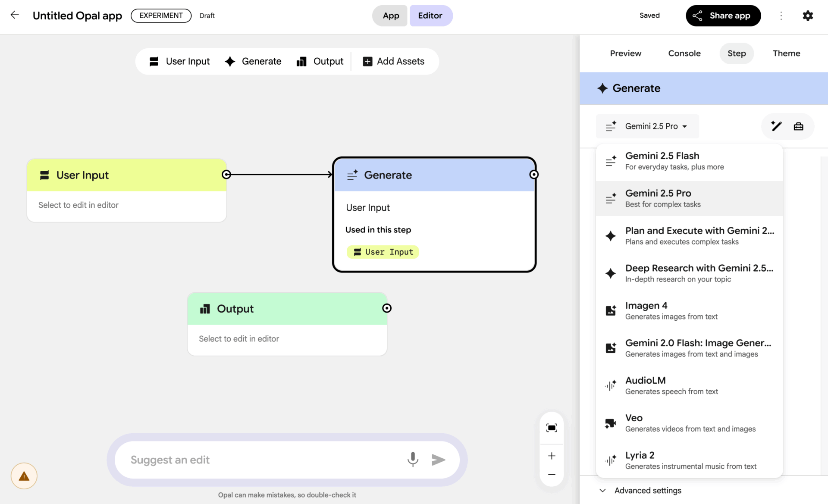This screenshot has width=828, height=504.
Task: Switch to Editor view toggle
Action: 430,16
